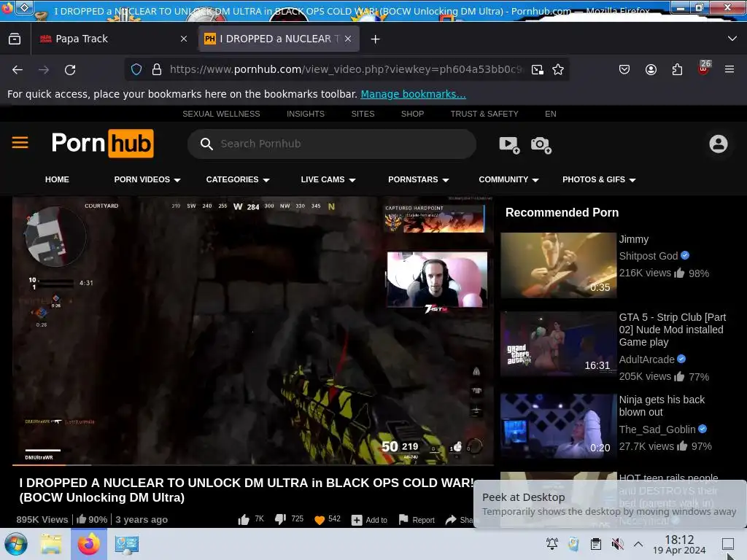Viewport: 747px width, 560px height.
Task: Open the Windows Start menu
Action: click(16, 544)
